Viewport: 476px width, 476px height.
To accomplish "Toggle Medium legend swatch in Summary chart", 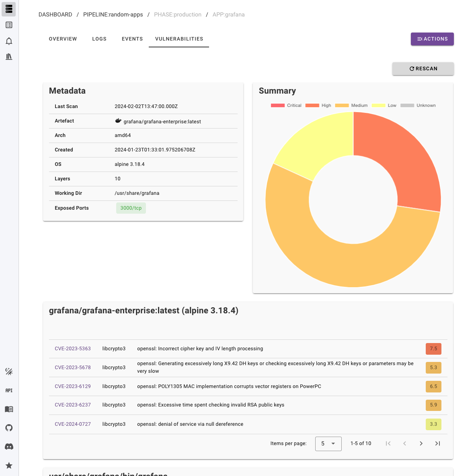I will pyautogui.click(x=342, y=105).
